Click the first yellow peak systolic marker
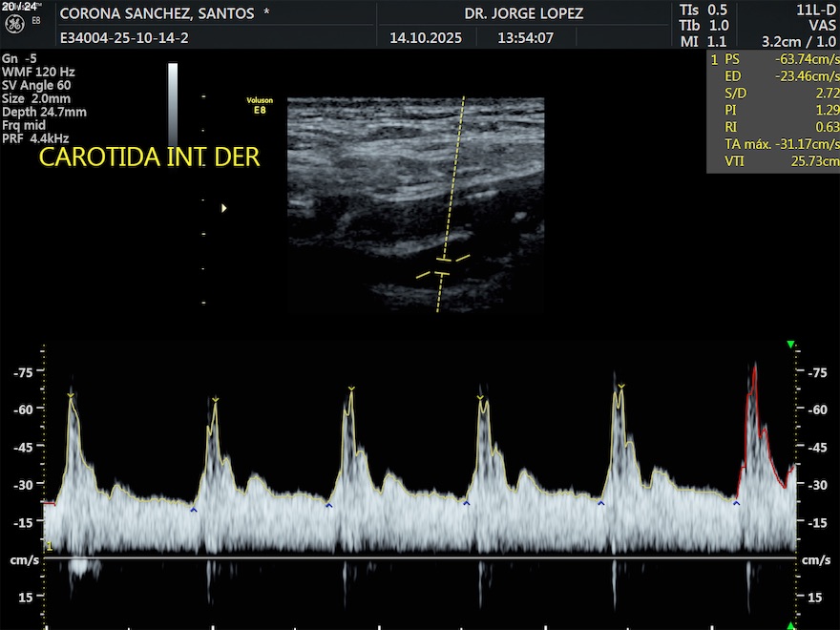Image resolution: width=840 pixels, height=630 pixels. 71,394
